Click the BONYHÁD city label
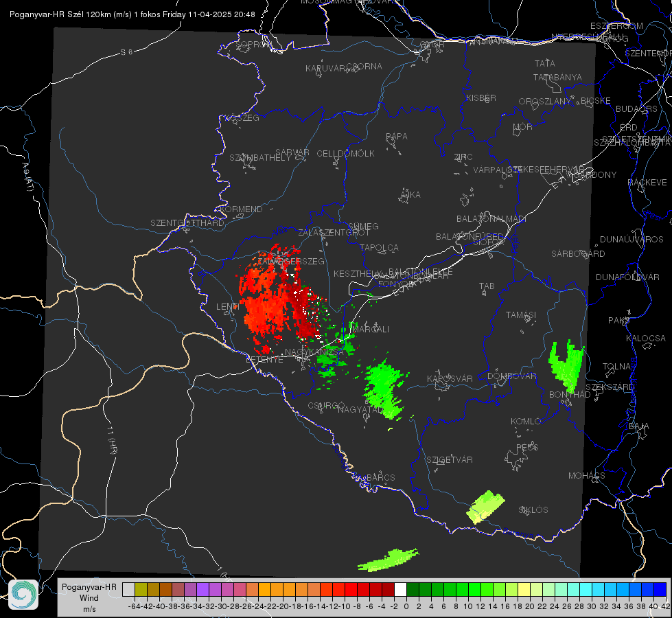672x618 pixels. pyautogui.click(x=570, y=394)
